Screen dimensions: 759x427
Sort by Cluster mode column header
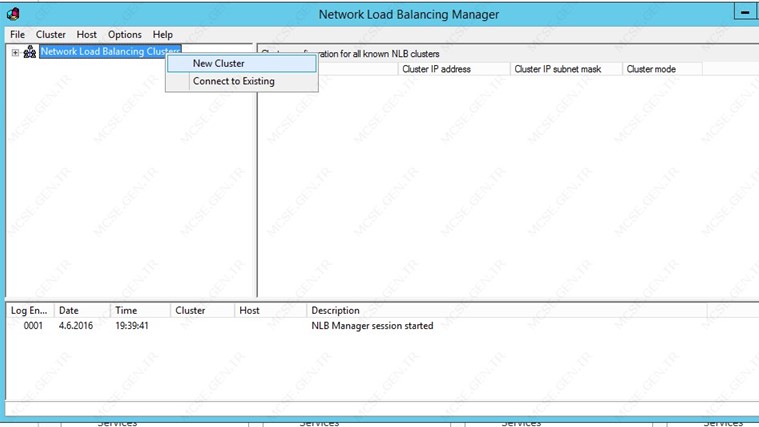coord(662,69)
